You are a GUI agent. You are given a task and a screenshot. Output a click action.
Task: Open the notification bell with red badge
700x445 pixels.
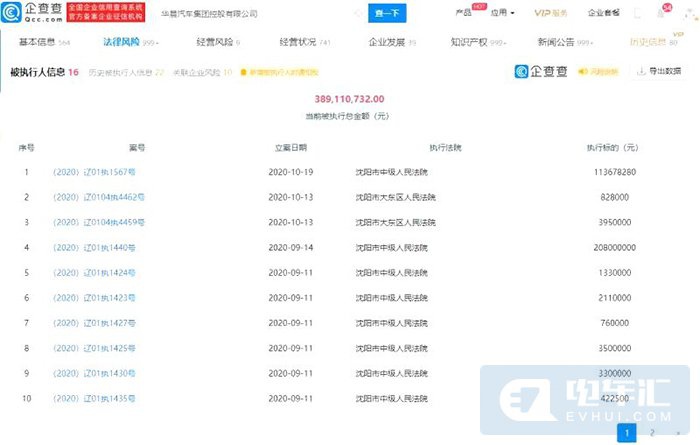(x=662, y=12)
